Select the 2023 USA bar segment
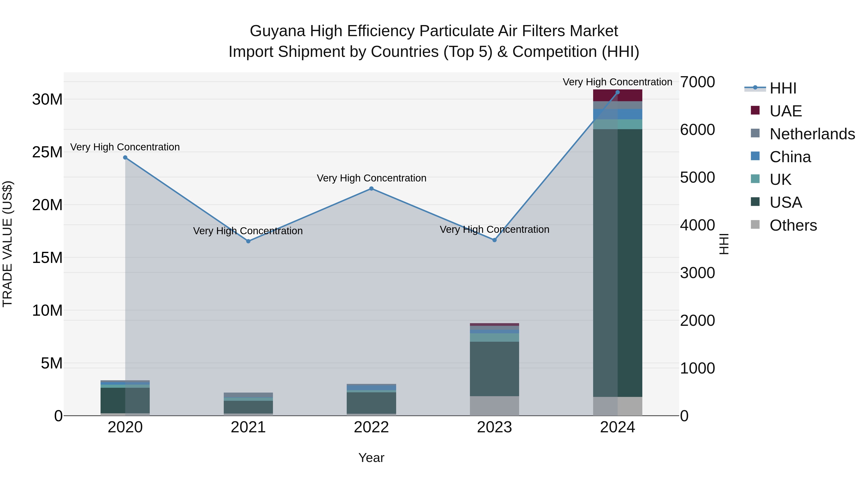This screenshot has height=488, width=868. pyautogui.click(x=495, y=369)
